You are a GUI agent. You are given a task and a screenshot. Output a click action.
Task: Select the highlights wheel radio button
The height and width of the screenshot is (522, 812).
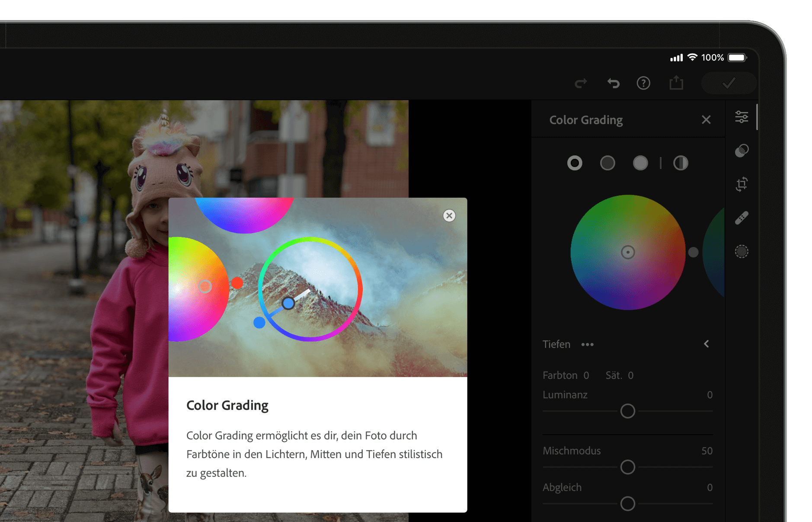click(x=640, y=163)
